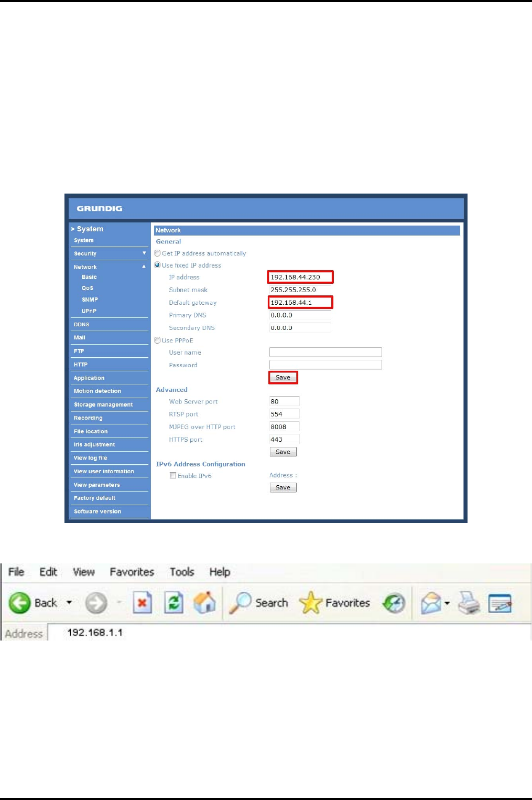Open the UPnP settings page
This screenshot has height=800, width=532.
89,311
